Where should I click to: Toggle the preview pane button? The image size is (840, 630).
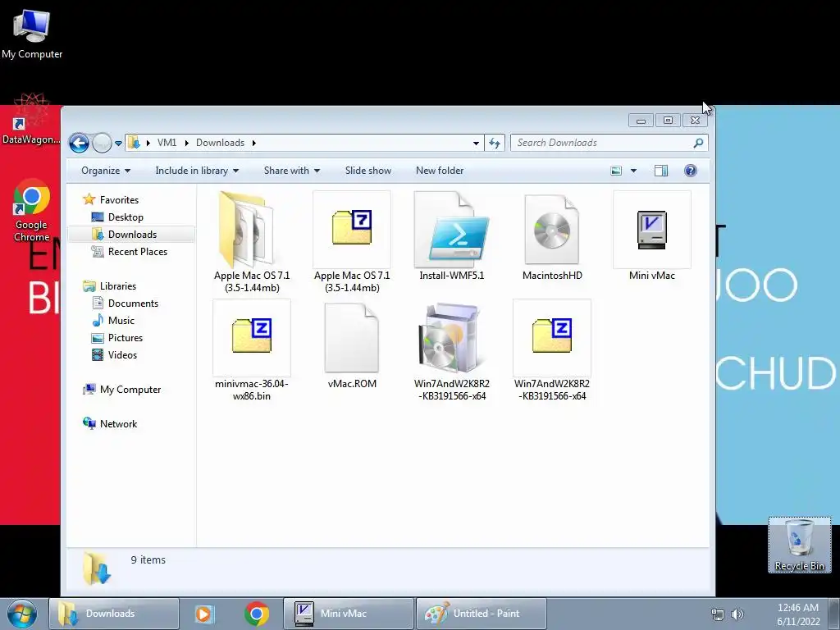pos(661,171)
